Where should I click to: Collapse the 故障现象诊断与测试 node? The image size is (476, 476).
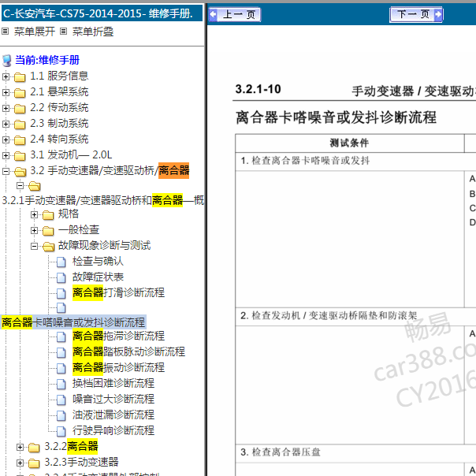[35, 247]
